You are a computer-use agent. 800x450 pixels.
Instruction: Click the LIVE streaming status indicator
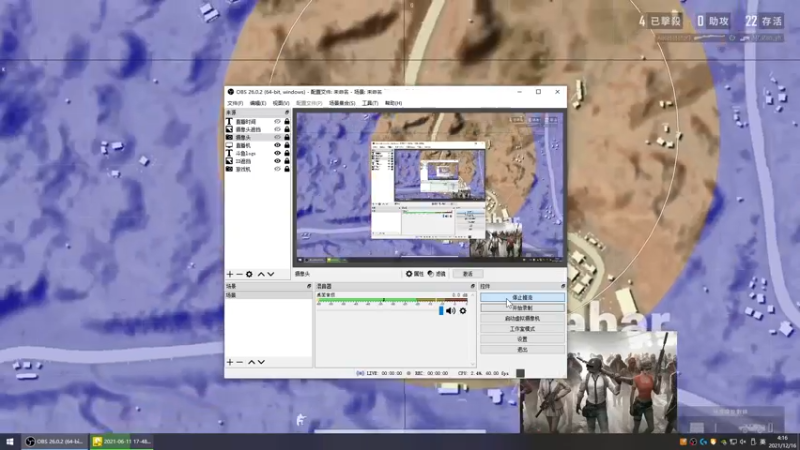pyautogui.click(x=379, y=373)
